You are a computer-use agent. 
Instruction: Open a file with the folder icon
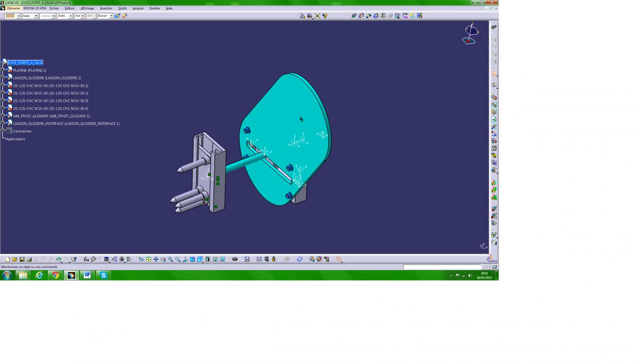click(x=14, y=259)
